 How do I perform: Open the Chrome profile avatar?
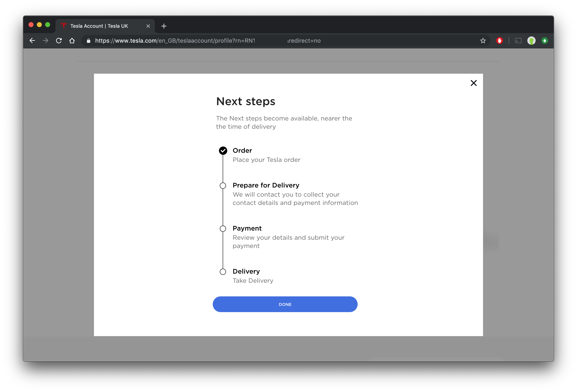point(531,41)
